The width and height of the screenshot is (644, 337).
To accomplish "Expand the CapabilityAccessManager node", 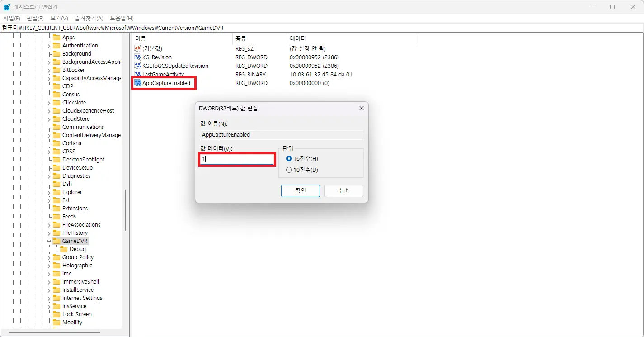I will (49, 78).
